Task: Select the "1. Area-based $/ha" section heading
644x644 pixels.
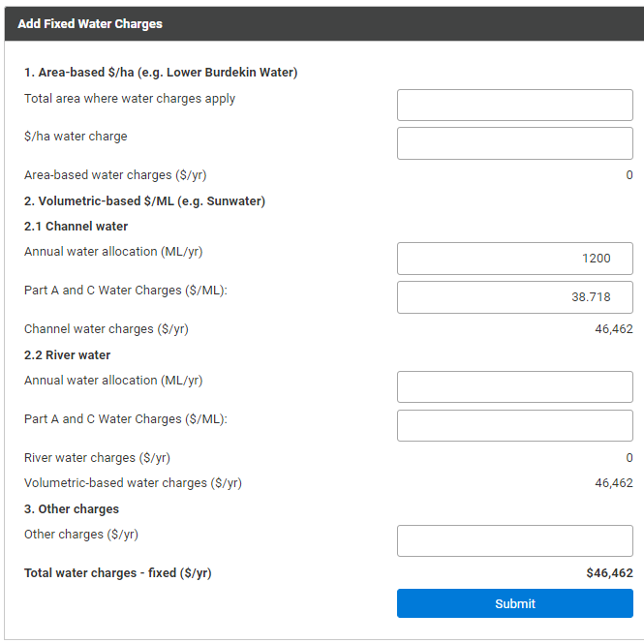Action: click(161, 73)
